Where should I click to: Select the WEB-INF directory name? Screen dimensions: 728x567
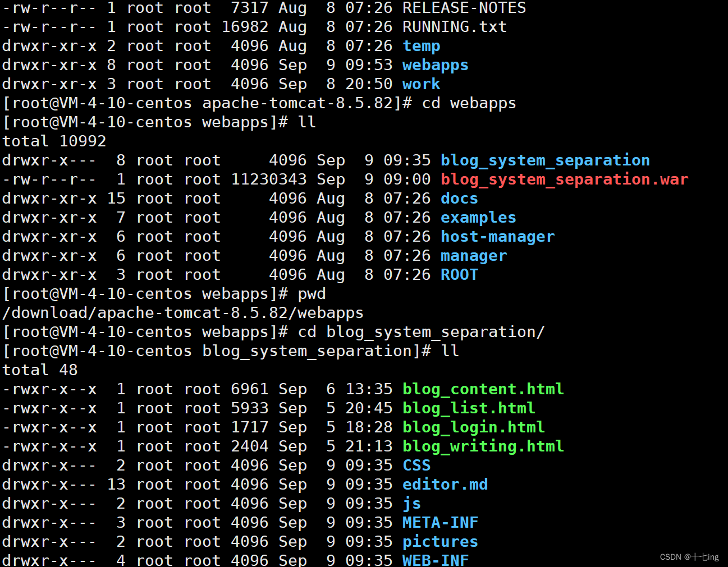coord(436,560)
